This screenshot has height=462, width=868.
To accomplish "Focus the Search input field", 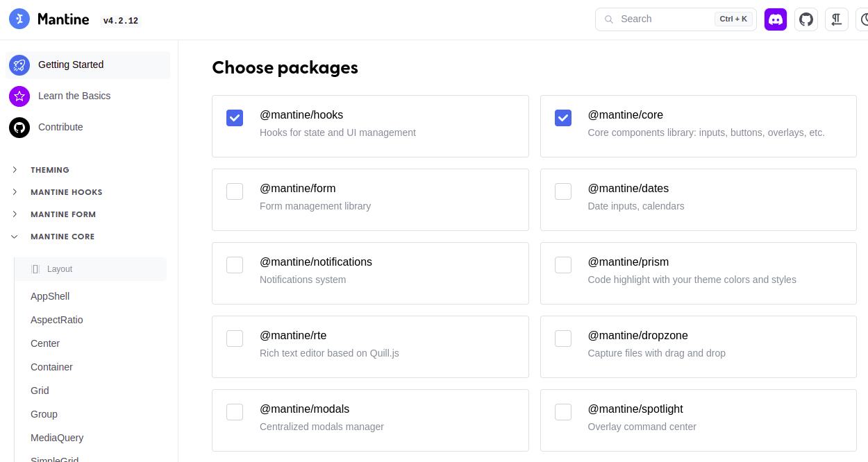I will pyautogui.click(x=676, y=19).
